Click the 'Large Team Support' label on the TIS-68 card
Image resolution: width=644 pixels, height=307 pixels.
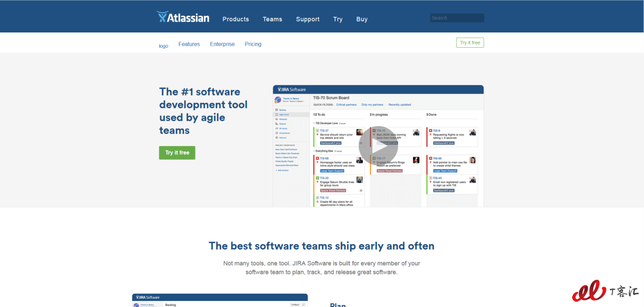coord(332,171)
